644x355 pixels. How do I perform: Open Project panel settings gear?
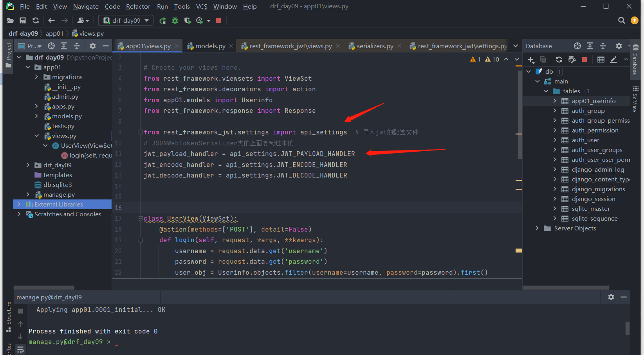tap(93, 46)
